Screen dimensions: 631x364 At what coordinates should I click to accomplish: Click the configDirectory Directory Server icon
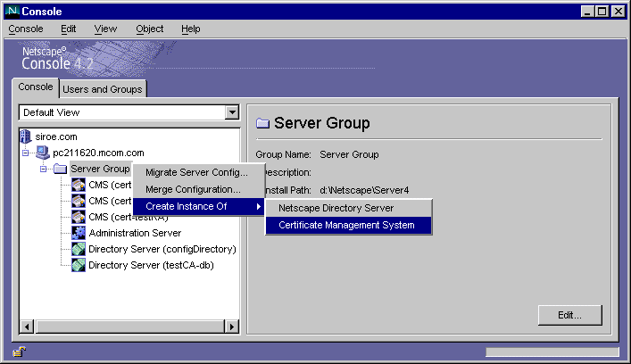[x=79, y=249]
